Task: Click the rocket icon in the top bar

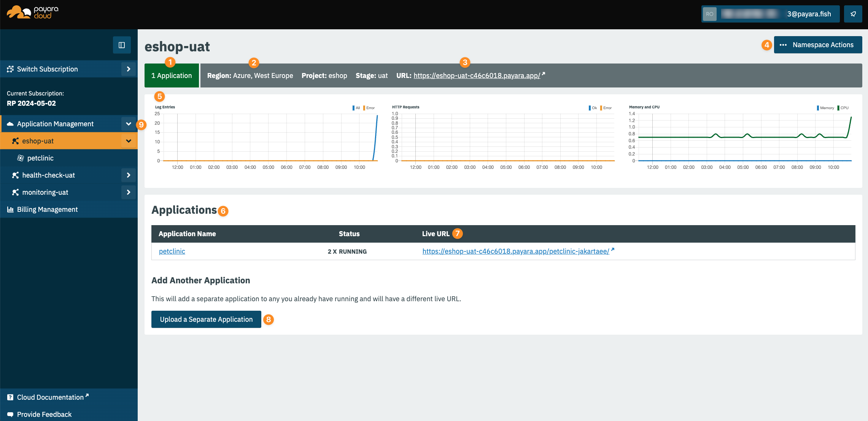Action: [853, 14]
